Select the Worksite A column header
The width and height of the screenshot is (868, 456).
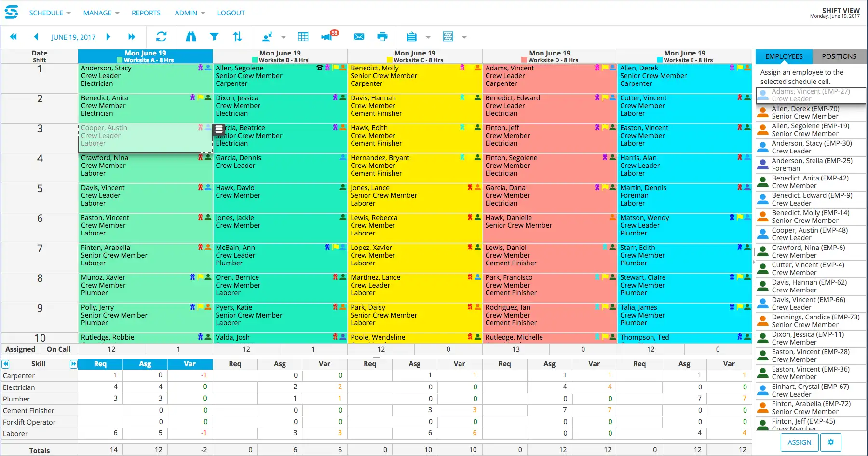(x=145, y=56)
